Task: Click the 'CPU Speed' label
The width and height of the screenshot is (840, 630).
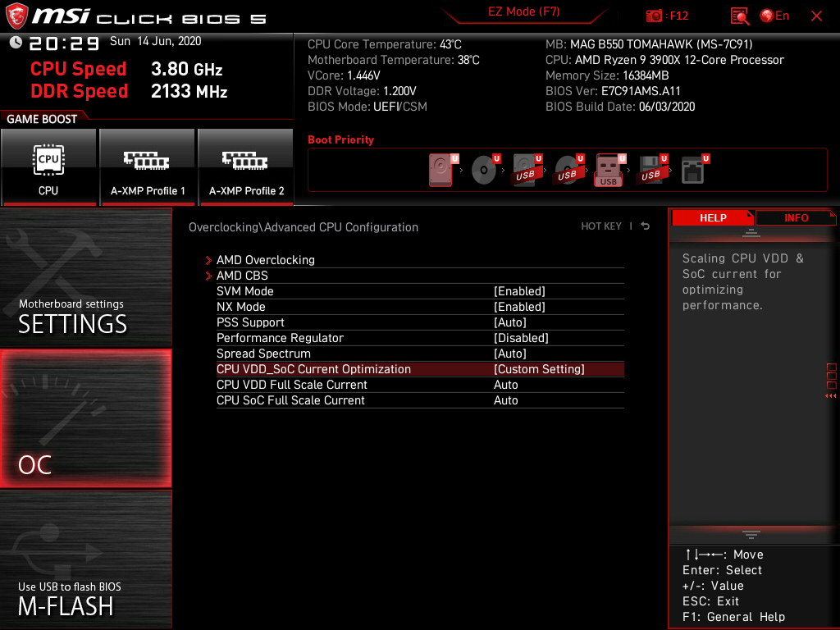Action: coord(78,69)
